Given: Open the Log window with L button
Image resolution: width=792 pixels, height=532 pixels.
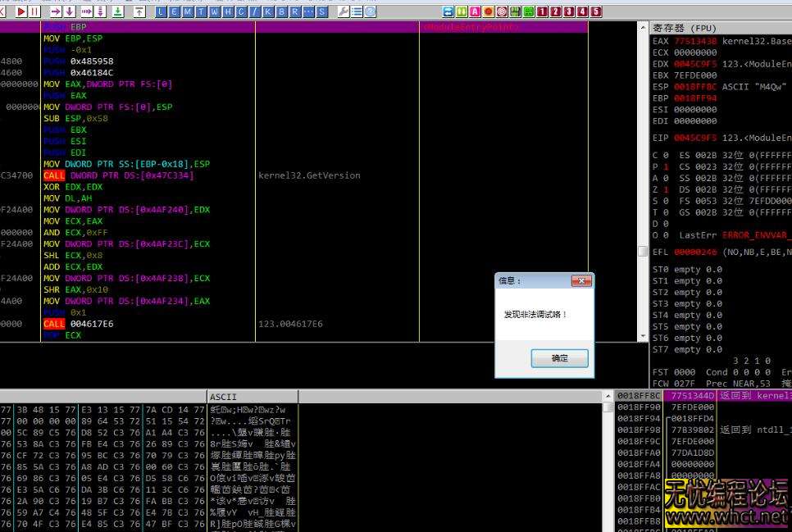Looking at the screenshot, I should coord(161,11).
